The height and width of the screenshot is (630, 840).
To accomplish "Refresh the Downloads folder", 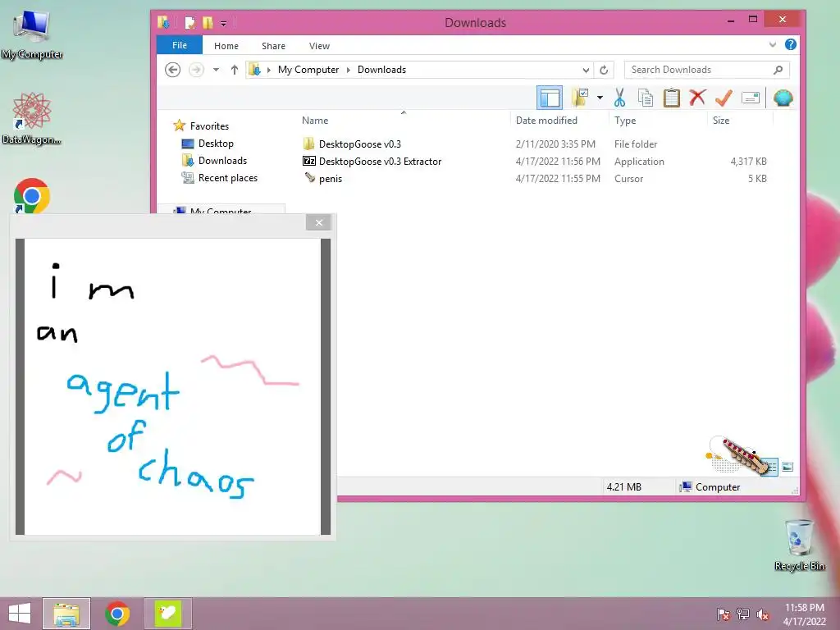I will [604, 71].
